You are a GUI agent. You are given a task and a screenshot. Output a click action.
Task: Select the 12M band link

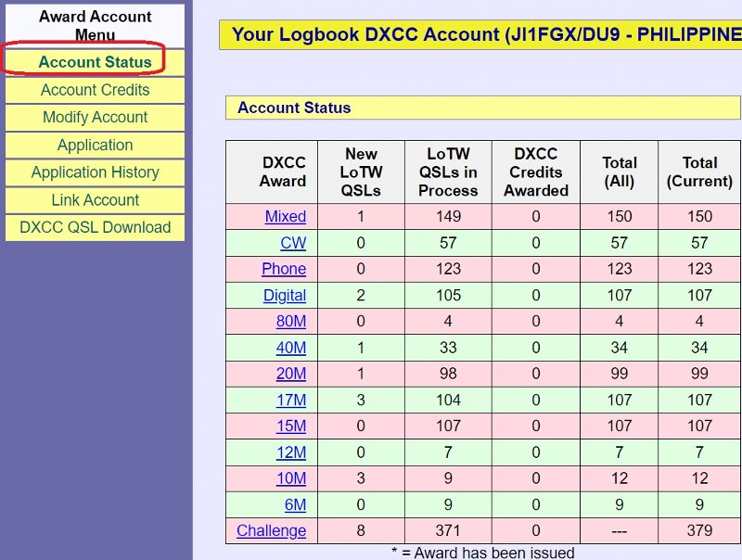pos(291,452)
